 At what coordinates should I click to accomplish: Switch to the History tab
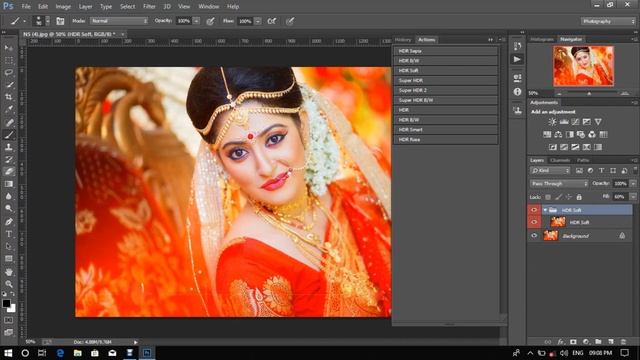point(403,40)
